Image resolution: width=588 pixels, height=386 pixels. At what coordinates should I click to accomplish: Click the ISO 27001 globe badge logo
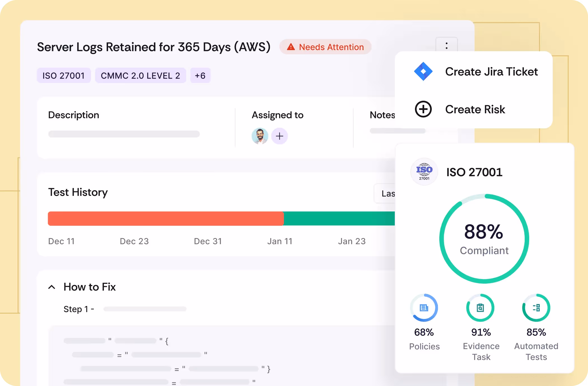click(424, 171)
